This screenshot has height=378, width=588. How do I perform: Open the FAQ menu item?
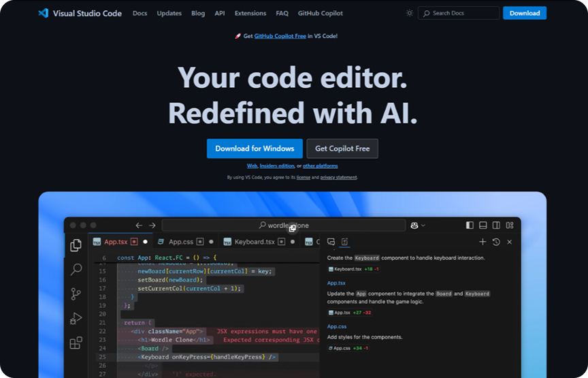282,13
